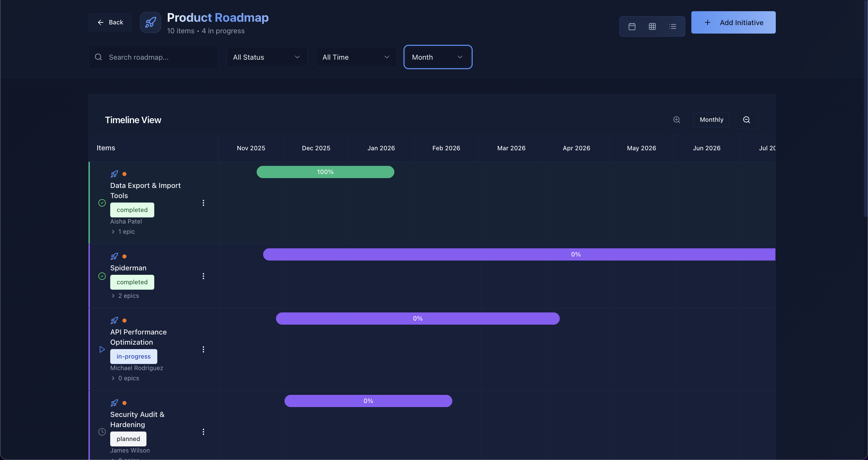Screen dimensions: 868x460
Task: Click the zoom in magnifier icon
Action: pyautogui.click(x=676, y=120)
